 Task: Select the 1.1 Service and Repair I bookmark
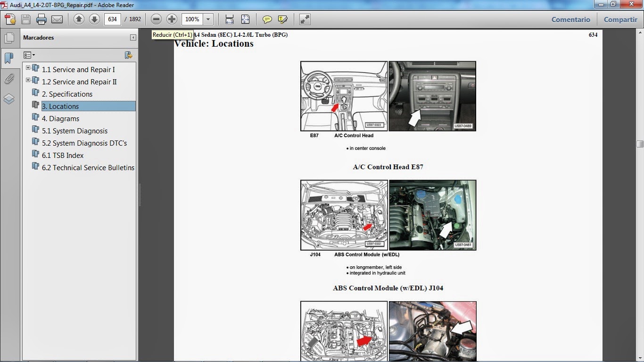click(x=78, y=69)
